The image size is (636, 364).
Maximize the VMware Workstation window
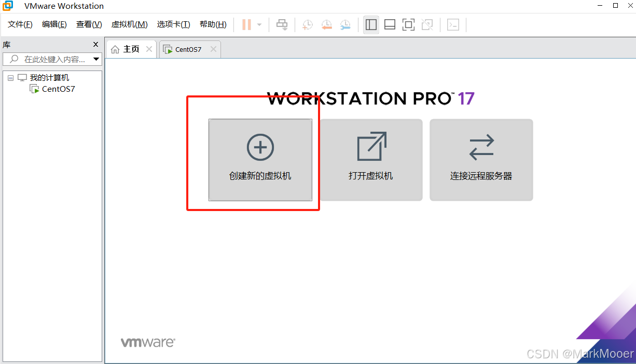(616, 6)
